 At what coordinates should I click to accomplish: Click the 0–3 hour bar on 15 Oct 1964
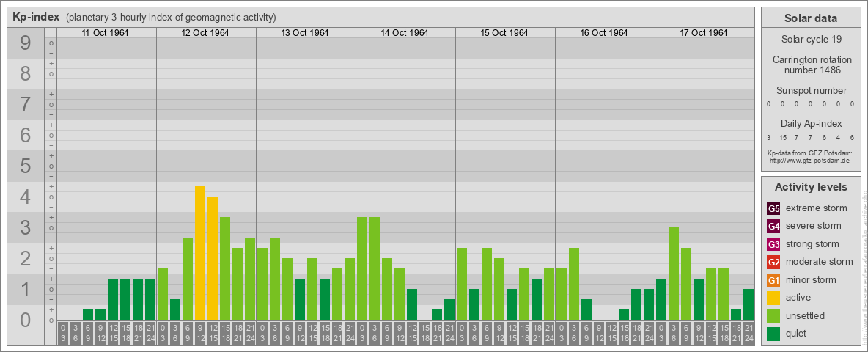[x=462, y=285]
